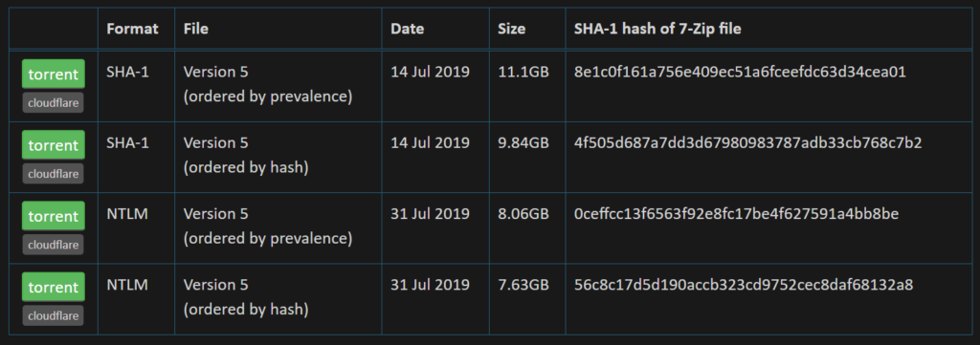The image size is (980, 345).
Task: Click the 9.84GB size cell
Action: tap(523, 142)
